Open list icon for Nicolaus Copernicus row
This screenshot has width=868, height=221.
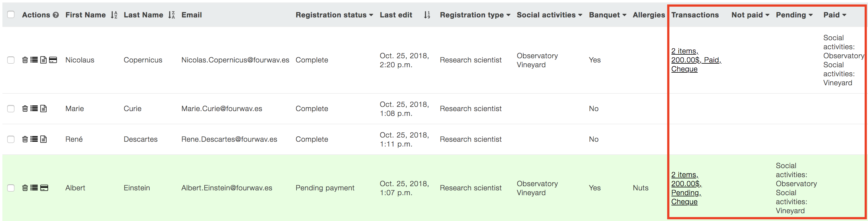34,60
